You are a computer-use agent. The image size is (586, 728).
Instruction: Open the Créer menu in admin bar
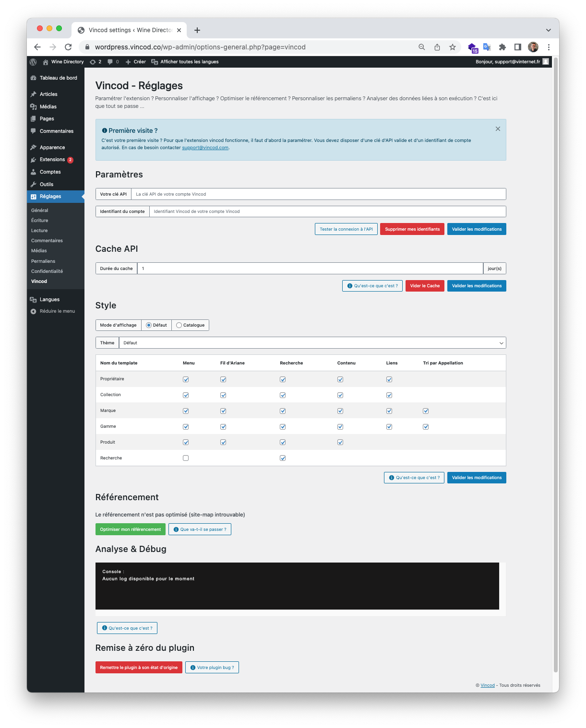[136, 62]
